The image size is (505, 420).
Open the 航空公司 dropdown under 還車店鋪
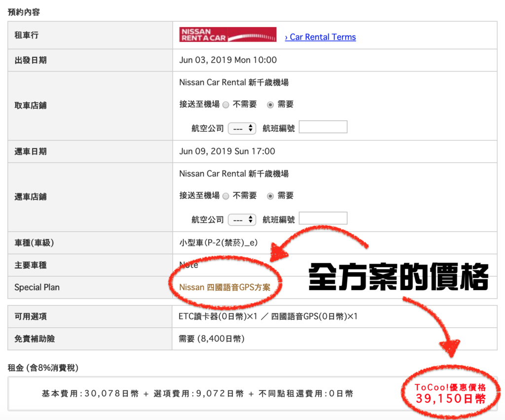(x=242, y=220)
